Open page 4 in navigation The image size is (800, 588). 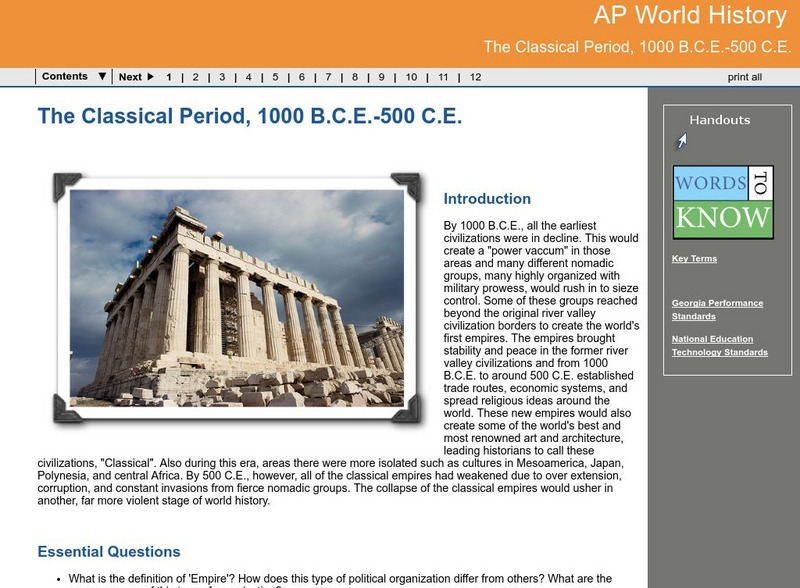pos(248,77)
